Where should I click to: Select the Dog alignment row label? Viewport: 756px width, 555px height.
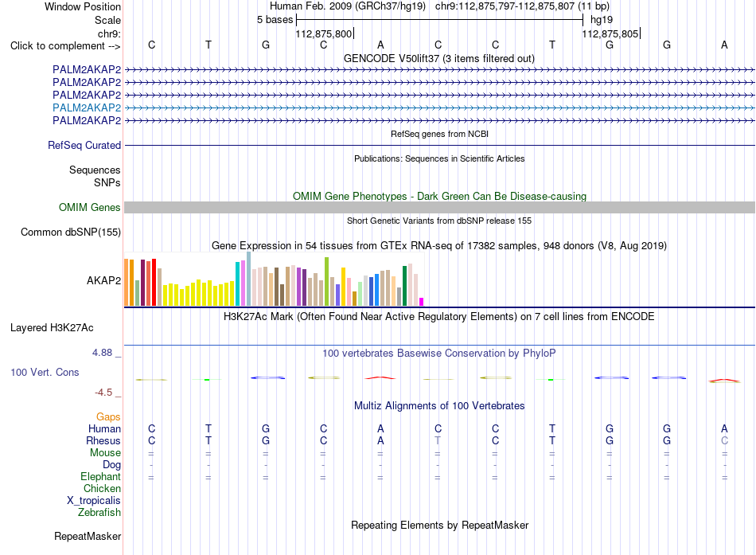coord(112,465)
